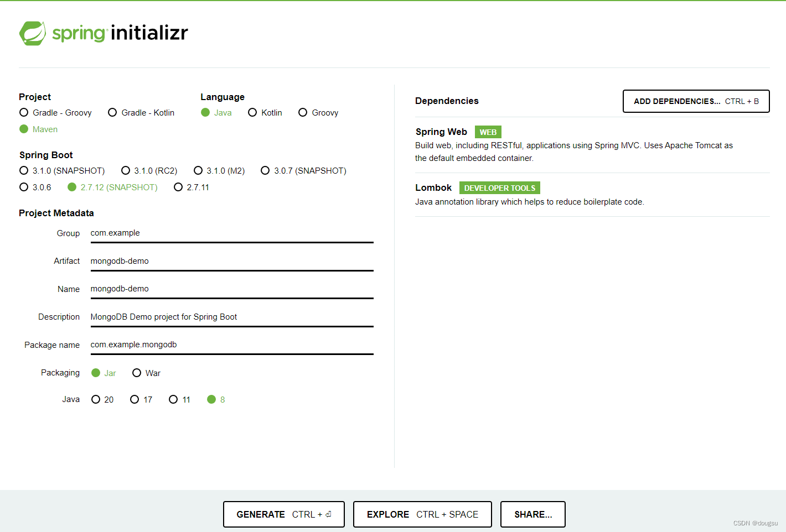Click the Group label
Image resolution: width=786 pixels, height=532 pixels.
69,233
